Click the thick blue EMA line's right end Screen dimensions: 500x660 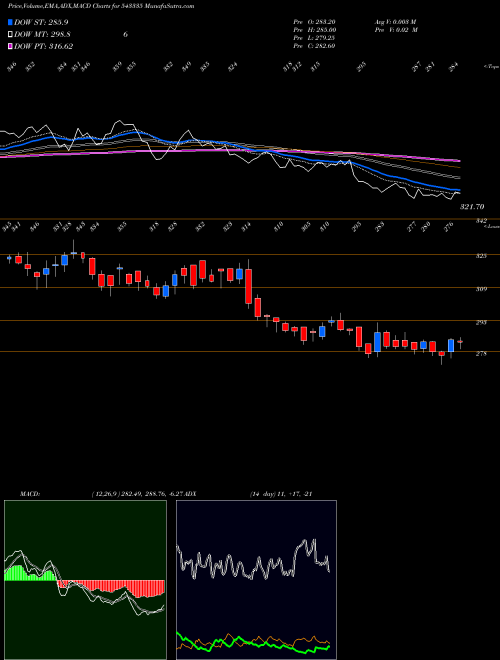(457, 190)
